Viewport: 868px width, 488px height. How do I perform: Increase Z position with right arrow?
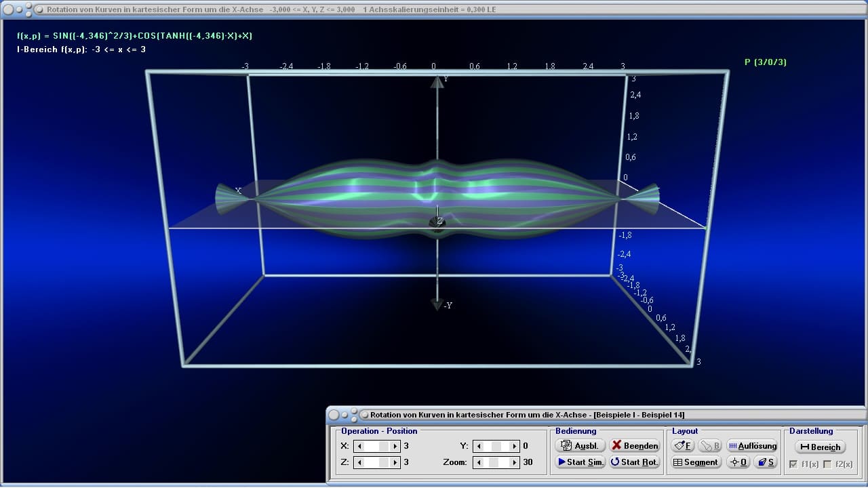[395, 462]
